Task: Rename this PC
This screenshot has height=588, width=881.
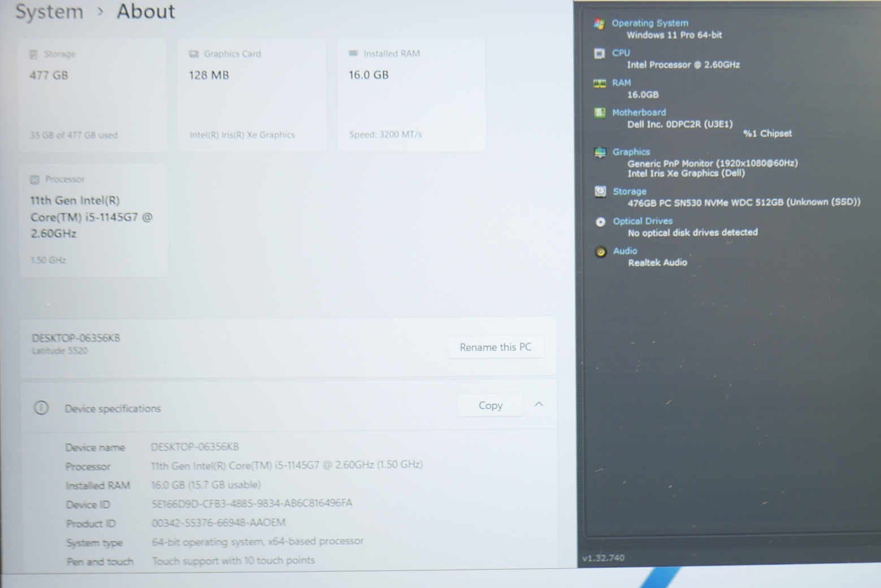Action: (496, 347)
